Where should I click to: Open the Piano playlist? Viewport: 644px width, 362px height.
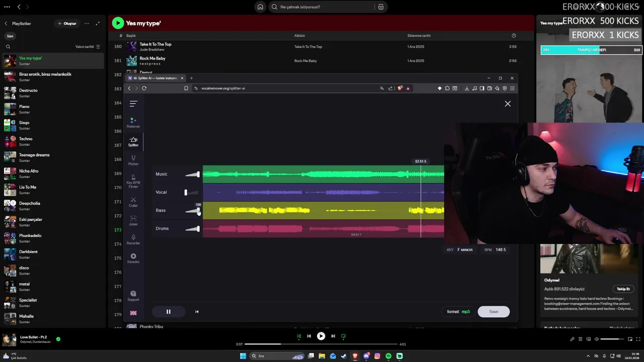click(x=53, y=109)
